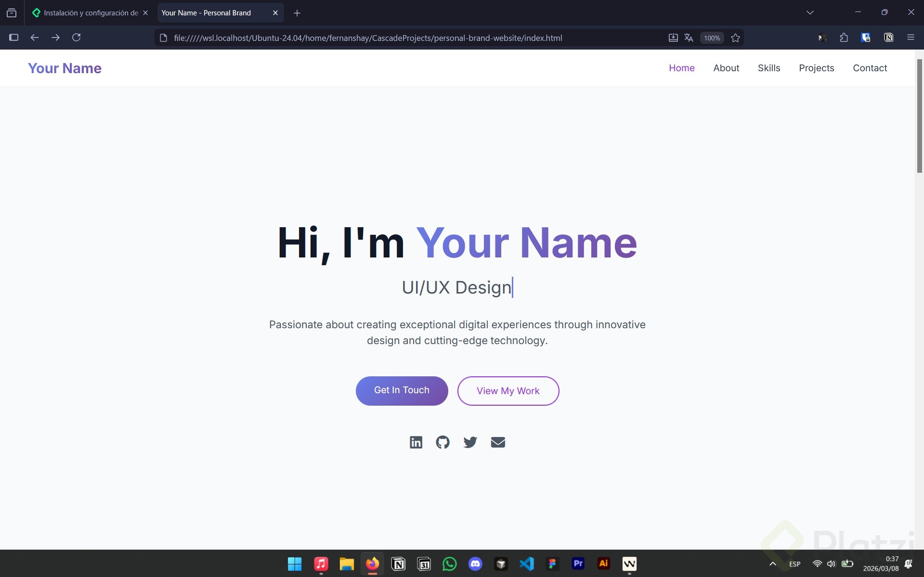Open Premiere Pro from the taskbar

coord(578,564)
